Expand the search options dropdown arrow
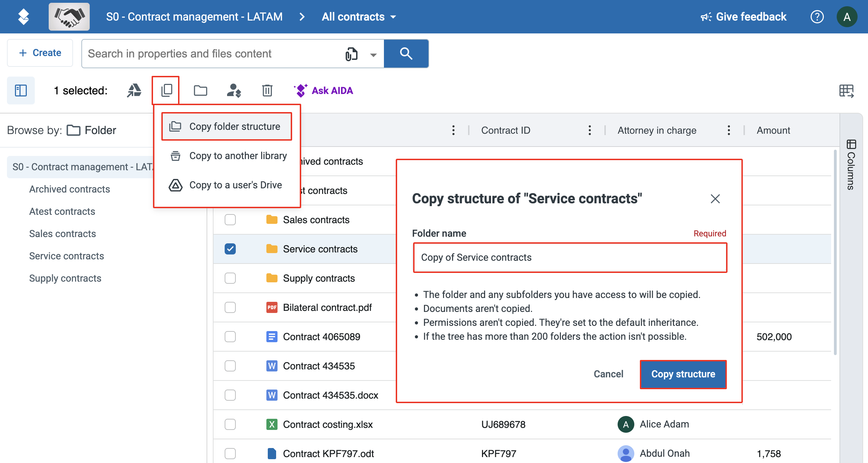This screenshot has width=868, height=463. 373,55
